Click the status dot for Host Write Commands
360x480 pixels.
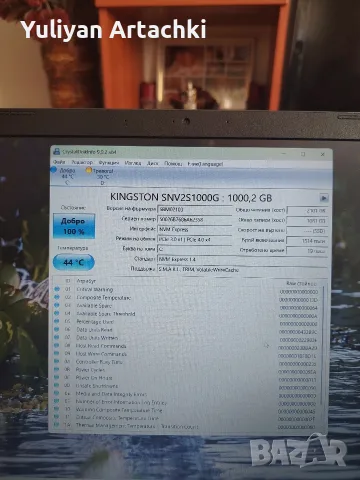(x=57, y=353)
